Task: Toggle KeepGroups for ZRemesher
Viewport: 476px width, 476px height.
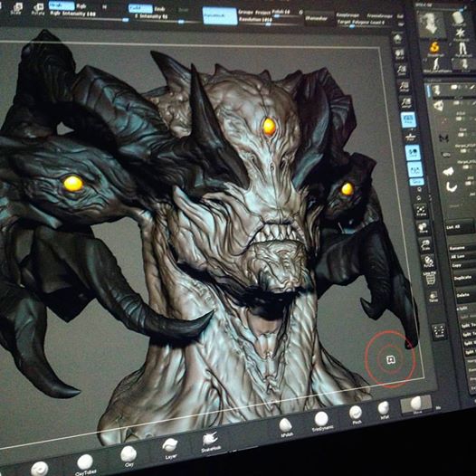Action: coord(347,15)
